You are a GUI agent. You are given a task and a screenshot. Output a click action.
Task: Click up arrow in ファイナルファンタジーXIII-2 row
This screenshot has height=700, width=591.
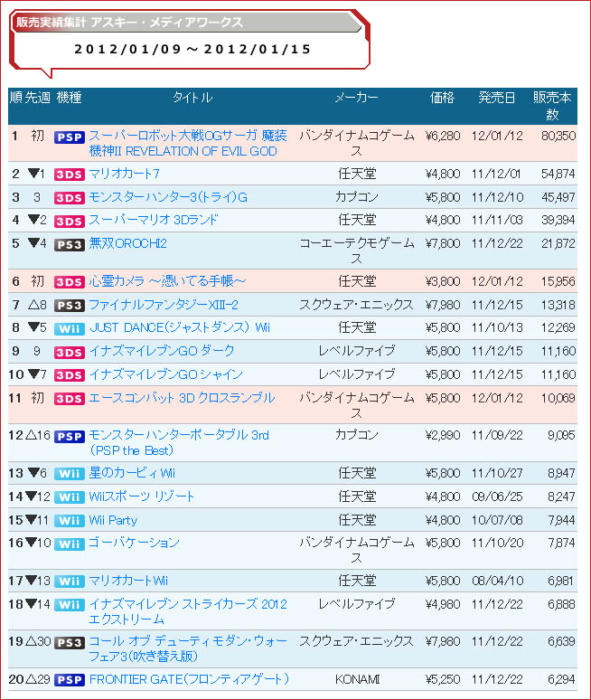(x=33, y=305)
